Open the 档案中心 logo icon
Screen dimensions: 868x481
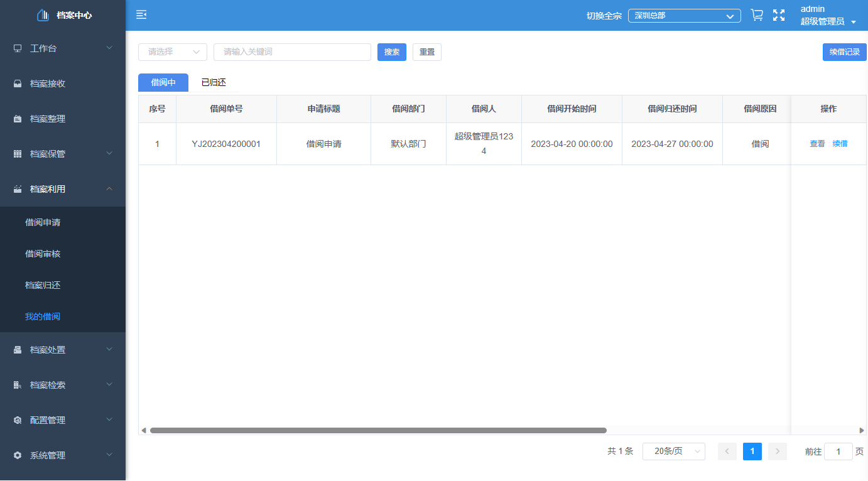point(43,14)
